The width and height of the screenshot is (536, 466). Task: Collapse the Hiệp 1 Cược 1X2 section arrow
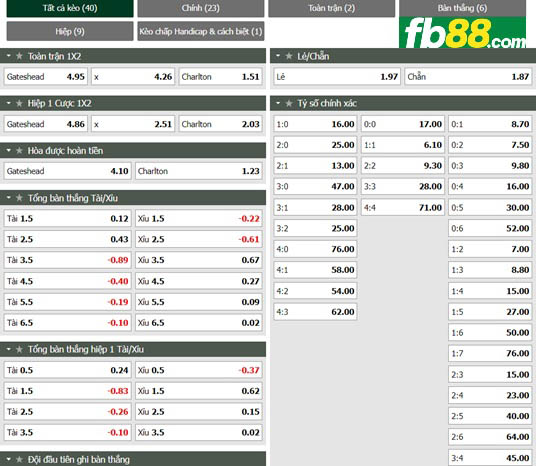pos(9,103)
